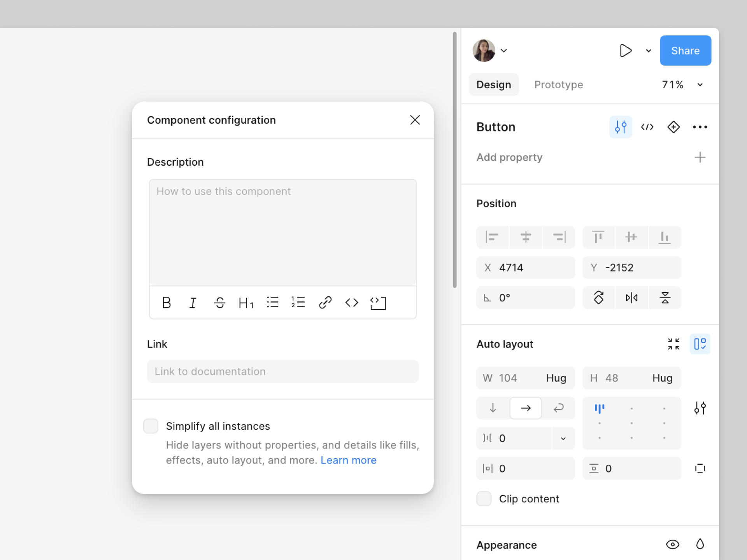Insert a hyperlink via link icon
This screenshot has height=560, width=747.
coord(325,303)
